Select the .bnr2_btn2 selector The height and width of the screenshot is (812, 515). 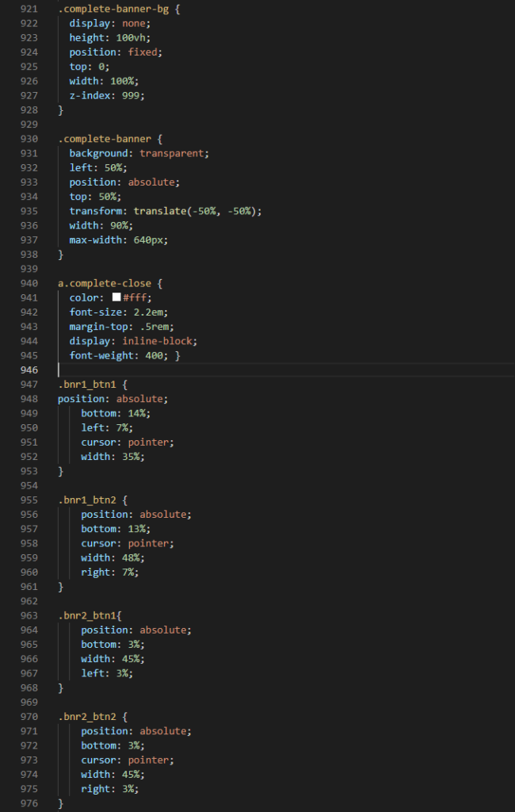click(87, 717)
